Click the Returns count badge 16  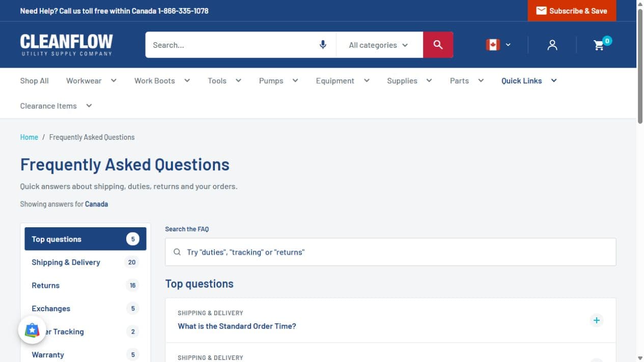click(132, 285)
